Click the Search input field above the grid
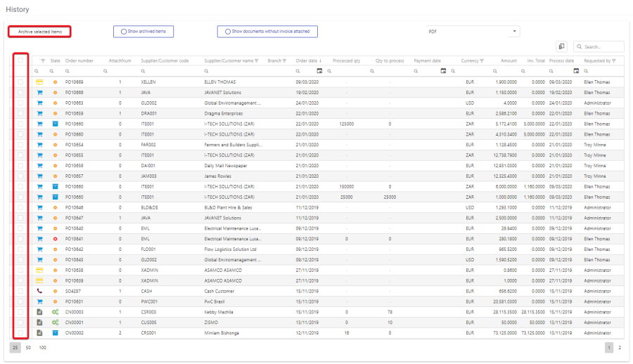This screenshot has height=364, width=633. pyautogui.click(x=601, y=47)
